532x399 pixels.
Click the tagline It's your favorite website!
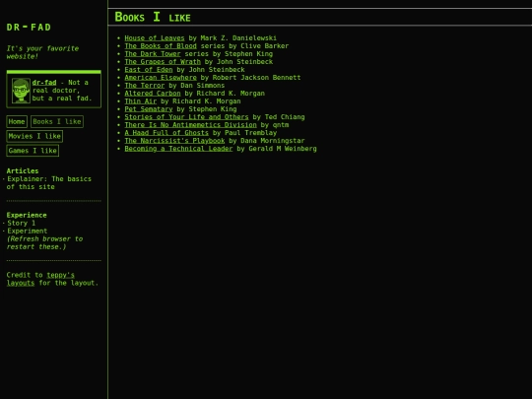[42, 52]
